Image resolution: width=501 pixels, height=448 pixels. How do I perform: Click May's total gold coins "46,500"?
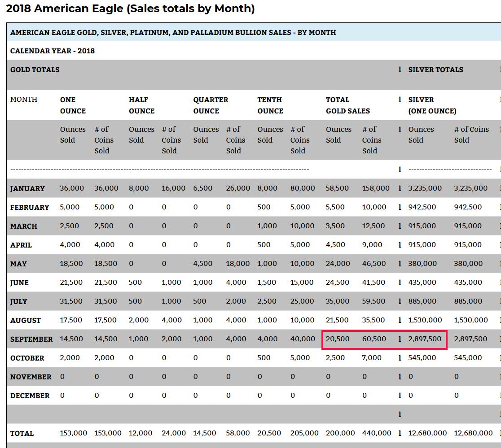374,264
